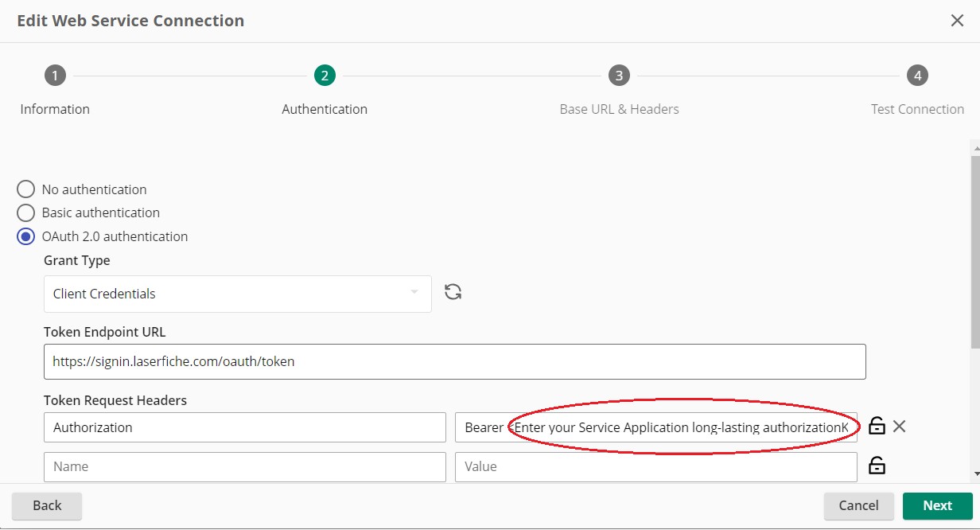Open the Grant Type dropdown
Viewport: 980px width, 530px height.
tap(237, 294)
